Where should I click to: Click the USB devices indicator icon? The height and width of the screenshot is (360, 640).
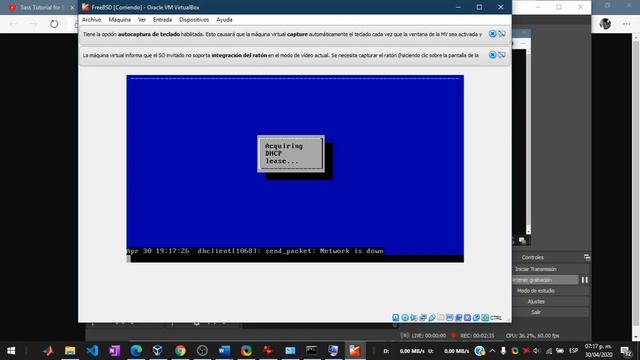coord(431,318)
